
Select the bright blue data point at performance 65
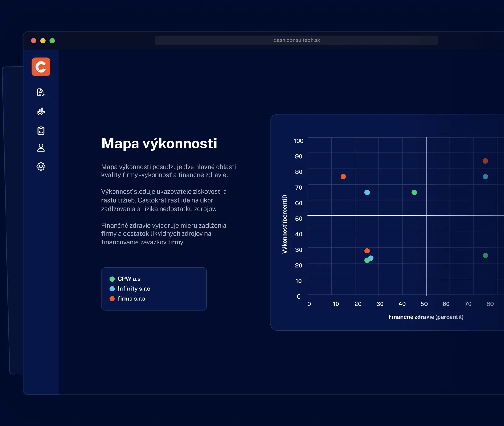[367, 192]
